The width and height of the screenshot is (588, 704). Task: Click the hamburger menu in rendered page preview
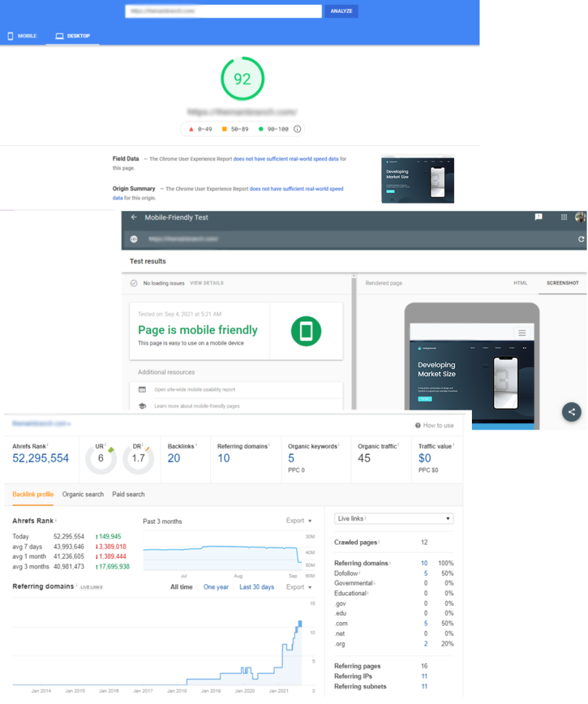(x=522, y=333)
